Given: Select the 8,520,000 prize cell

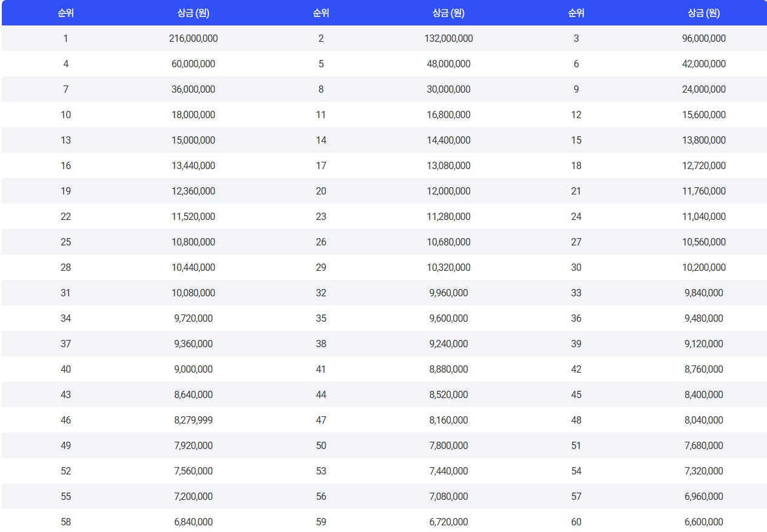Looking at the screenshot, I should (449, 394).
